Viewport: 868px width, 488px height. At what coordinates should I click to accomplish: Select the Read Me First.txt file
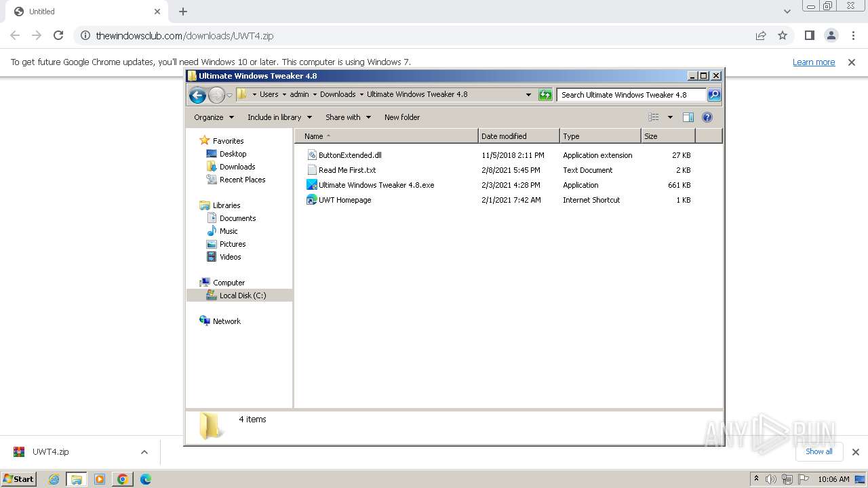pos(347,170)
